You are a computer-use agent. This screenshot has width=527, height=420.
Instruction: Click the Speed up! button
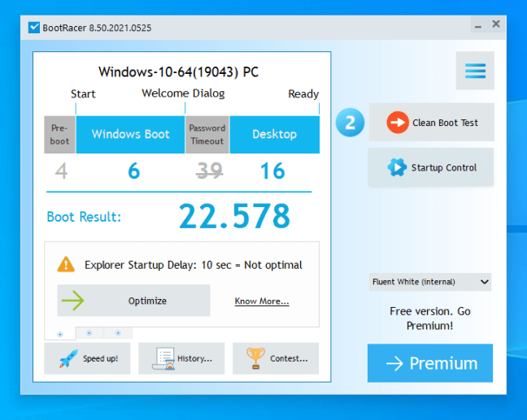(87, 358)
